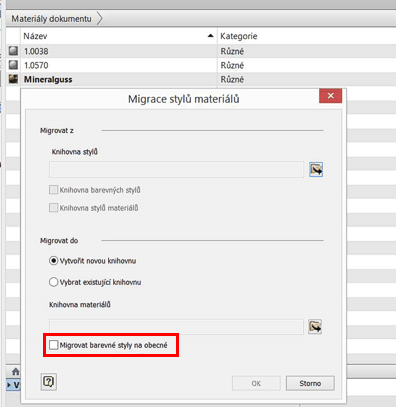396x407 pixels.
Task: Select Vybrat existující knihovnu radio option
Action: tap(53, 282)
